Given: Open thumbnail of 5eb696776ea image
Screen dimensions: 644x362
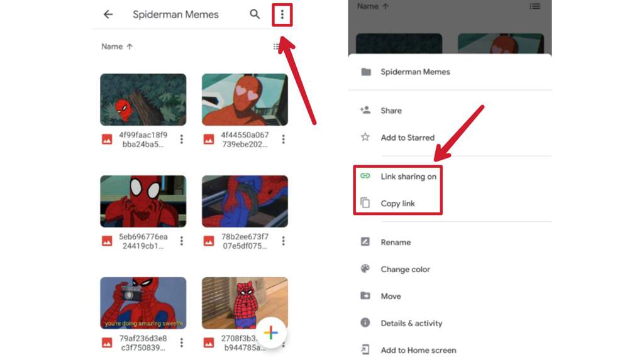Looking at the screenshot, I should [143, 201].
